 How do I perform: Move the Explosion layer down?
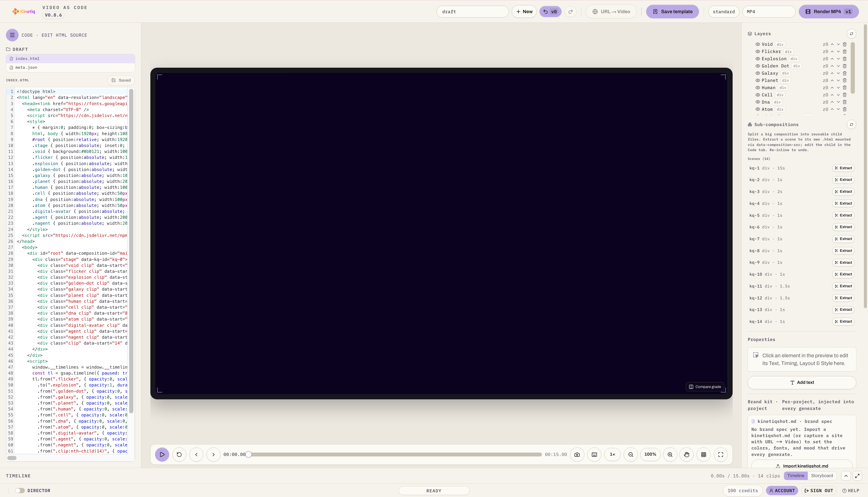tap(838, 59)
